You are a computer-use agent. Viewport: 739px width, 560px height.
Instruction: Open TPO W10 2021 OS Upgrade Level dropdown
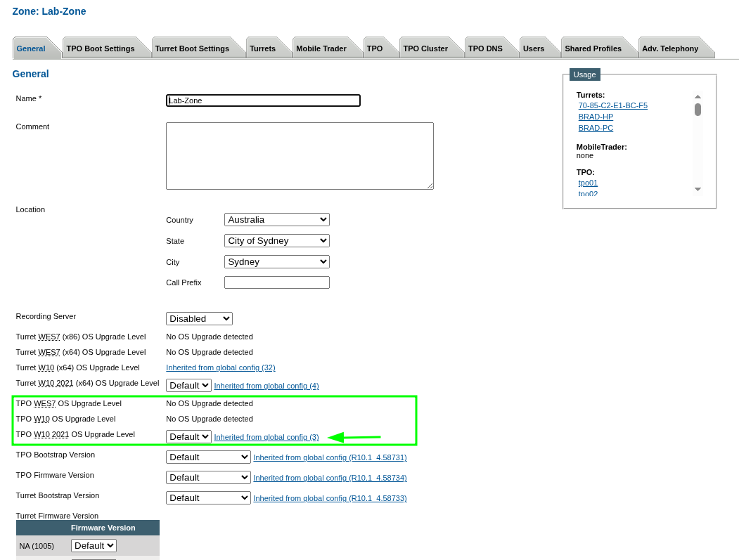(x=188, y=437)
